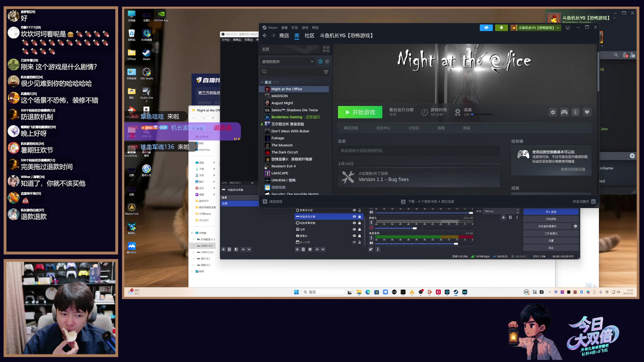Screen dimensions: 644x362
Task: Click the Steam broadcast megaphone icon
Action: tap(486, 28)
